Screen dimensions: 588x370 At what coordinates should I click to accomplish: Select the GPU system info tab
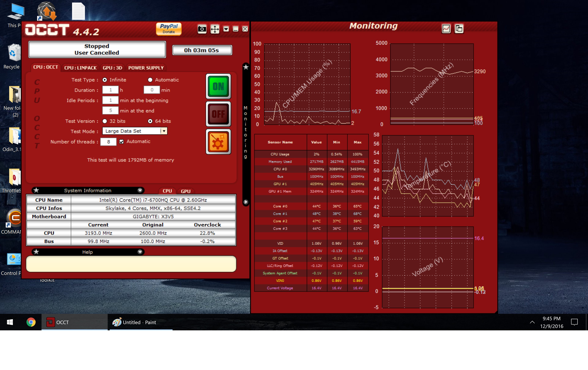[x=186, y=191]
